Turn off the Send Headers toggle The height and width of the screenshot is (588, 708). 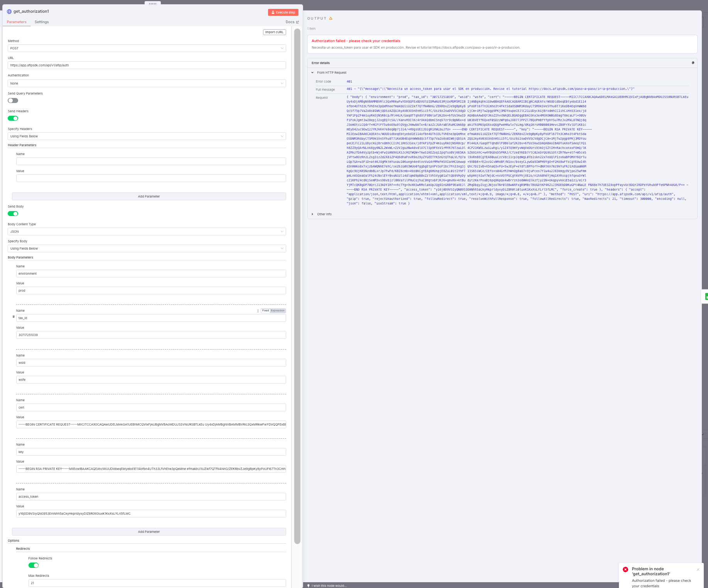pyautogui.click(x=13, y=118)
